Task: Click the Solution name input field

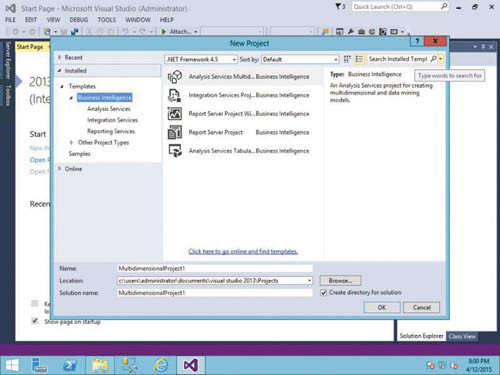Action: [x=215, y=293]
